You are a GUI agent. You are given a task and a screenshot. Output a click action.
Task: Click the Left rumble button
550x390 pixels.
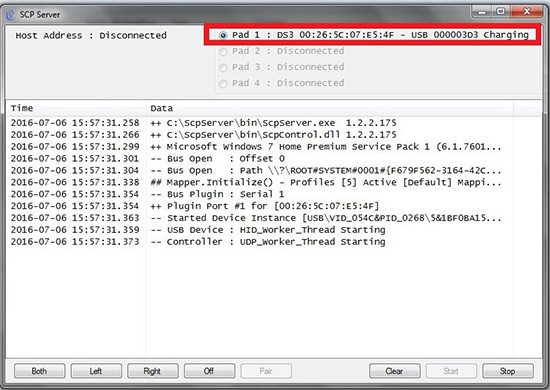(x=96, y=371)
